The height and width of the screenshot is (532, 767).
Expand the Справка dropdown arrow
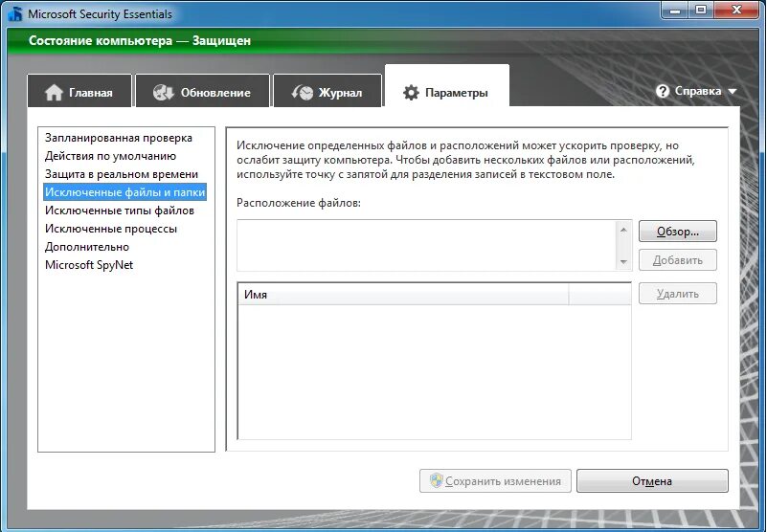click(x=733, y=92)
